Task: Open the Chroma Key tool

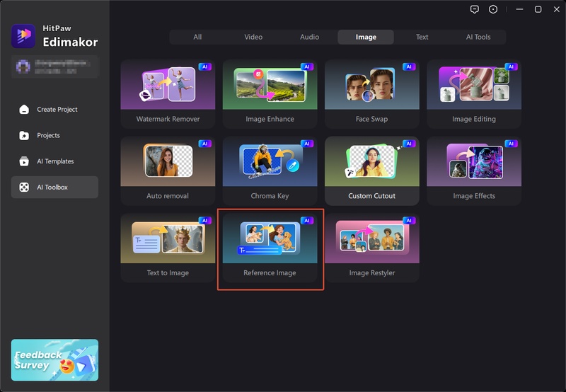Action: click(270, 171)
